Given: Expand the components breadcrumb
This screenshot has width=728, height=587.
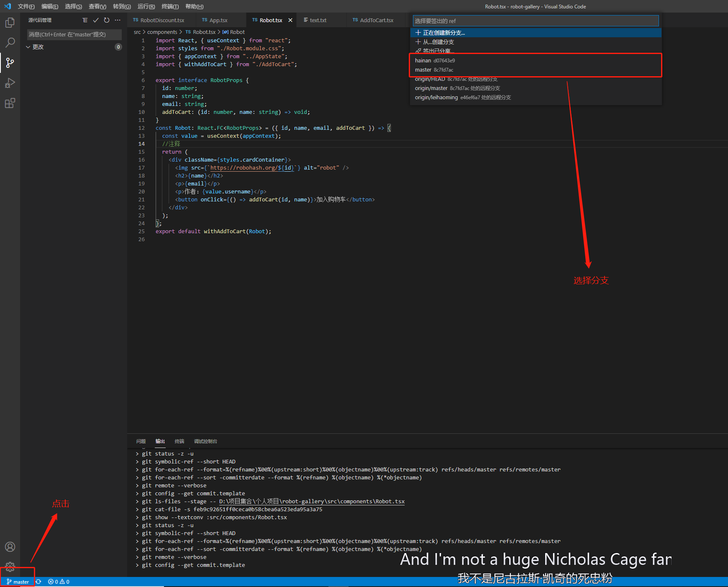Looking at the screenshot, I should point(162,32).
